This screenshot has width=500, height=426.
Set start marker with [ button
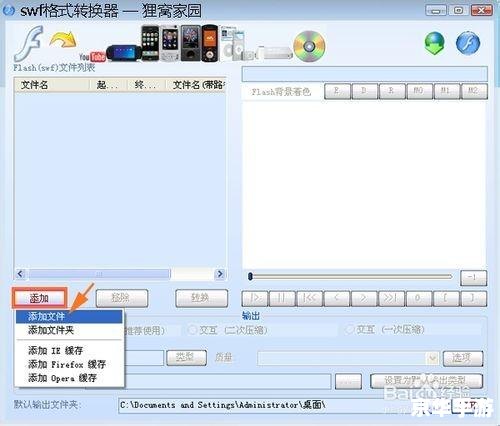point(446,298)
